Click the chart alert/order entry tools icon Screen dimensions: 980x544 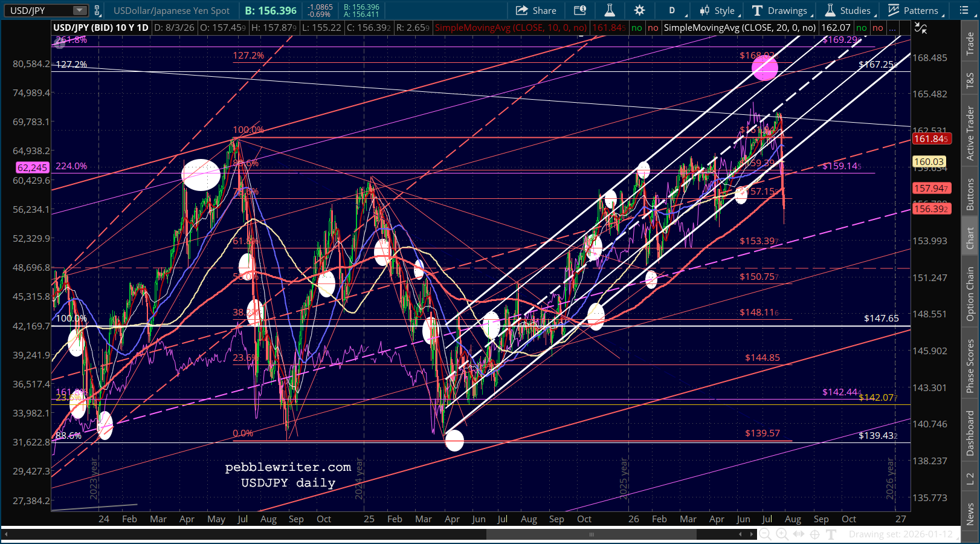pyautogui.click(x=579, y=10)
